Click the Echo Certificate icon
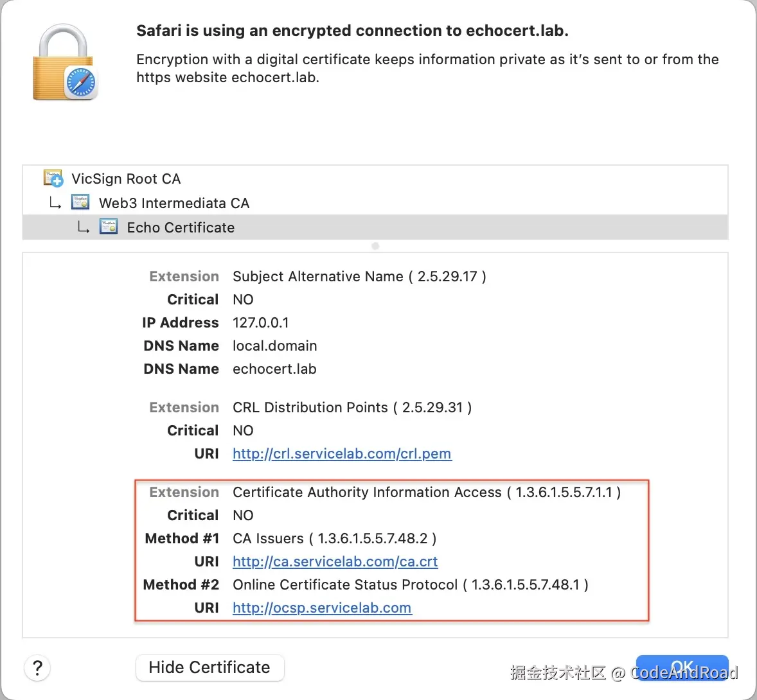 coord(109,227)
